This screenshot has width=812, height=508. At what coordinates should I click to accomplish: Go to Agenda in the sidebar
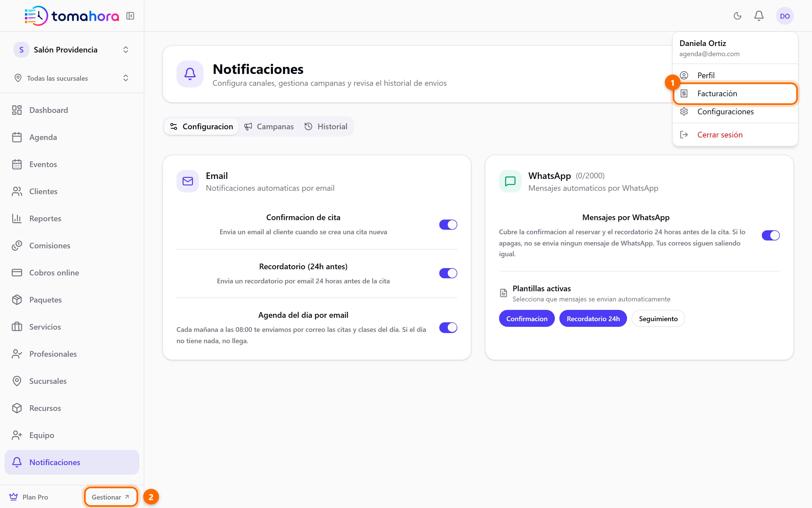click(x=72, y=137)
